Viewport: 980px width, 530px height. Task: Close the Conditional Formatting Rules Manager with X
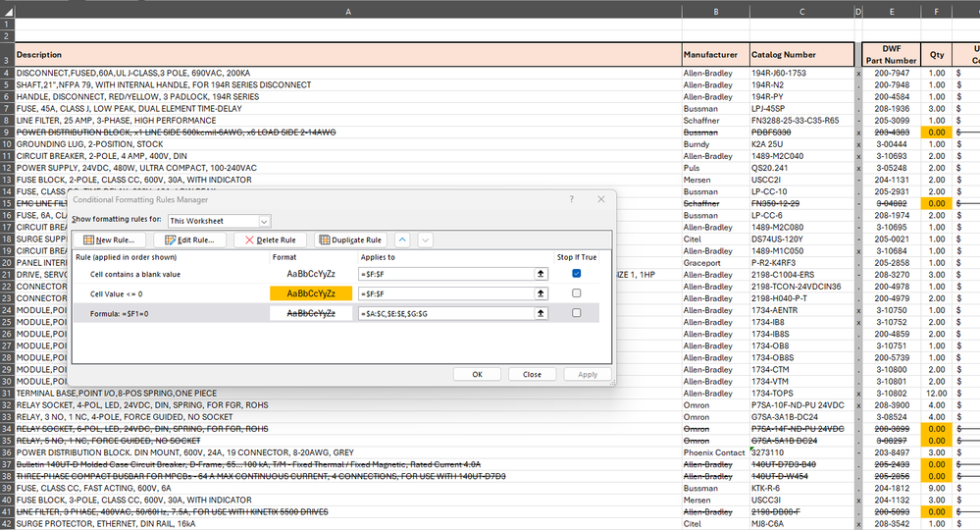pos(601,199)
